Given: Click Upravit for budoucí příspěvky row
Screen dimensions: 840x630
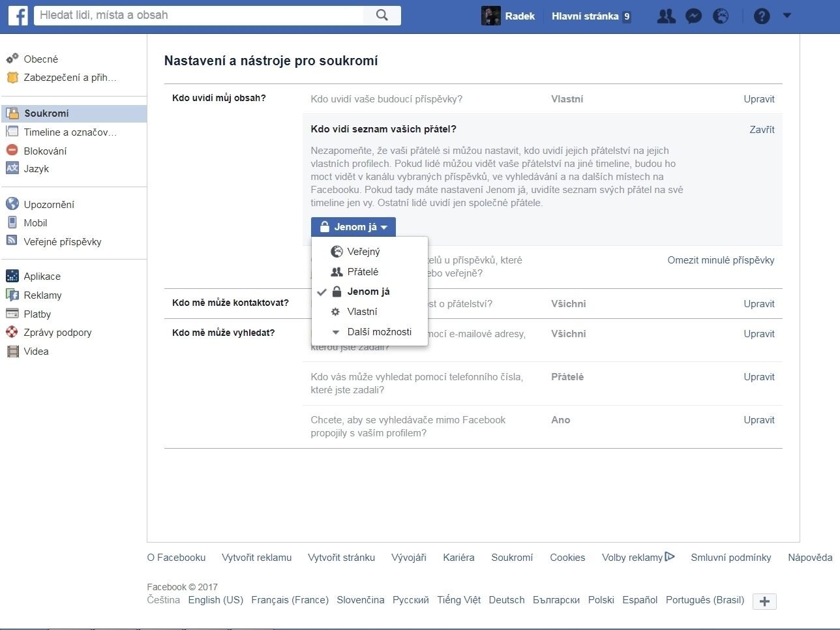Looking at the screenshot, I should [x=759, y=99].
